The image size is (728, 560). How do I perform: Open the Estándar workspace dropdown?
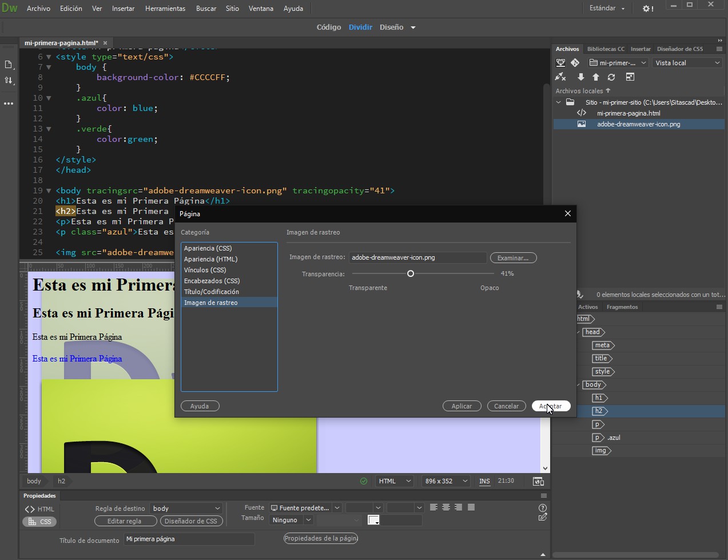(607, 9)
